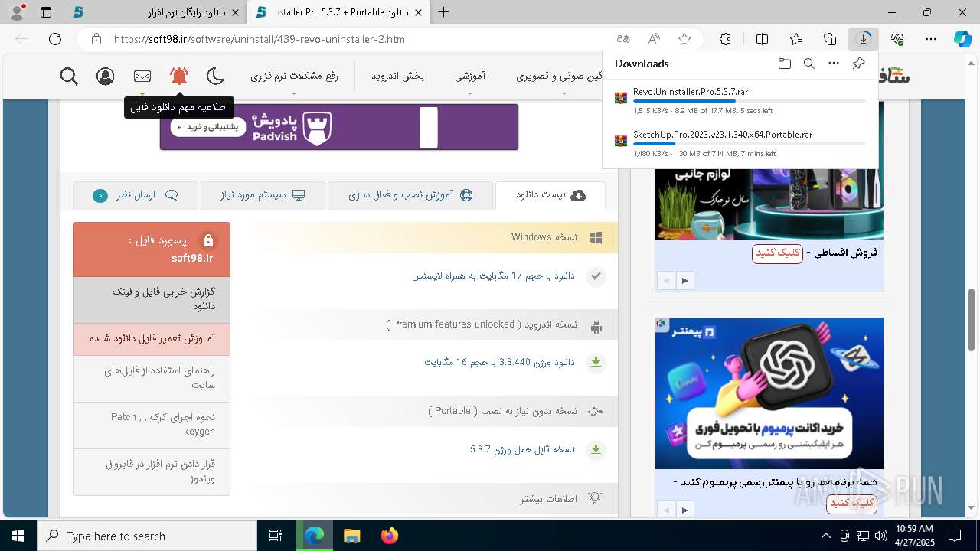Screen dimensions: 980x551
Task: Expand رفع مشکلات نرم‌افزاری menu
Action: click(294, 76)
